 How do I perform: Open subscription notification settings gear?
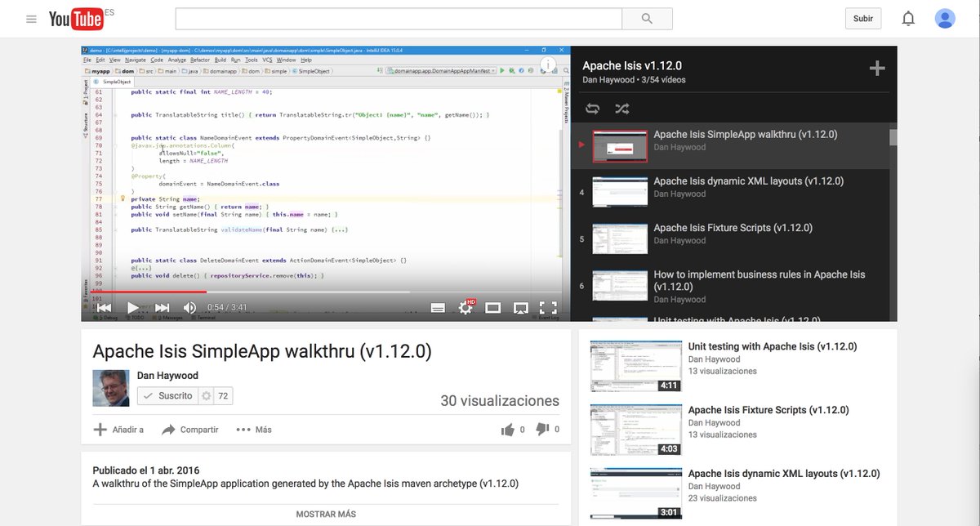[x=207, y=395]
